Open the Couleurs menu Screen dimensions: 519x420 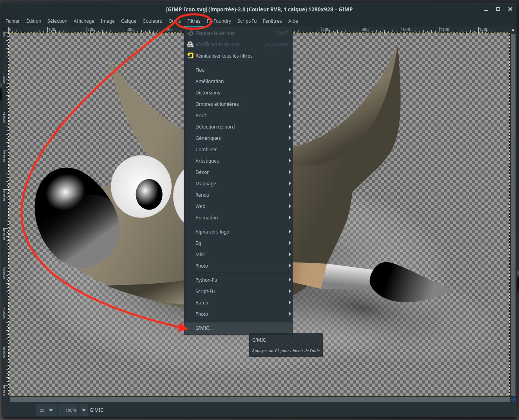click(x=152, y=21)
